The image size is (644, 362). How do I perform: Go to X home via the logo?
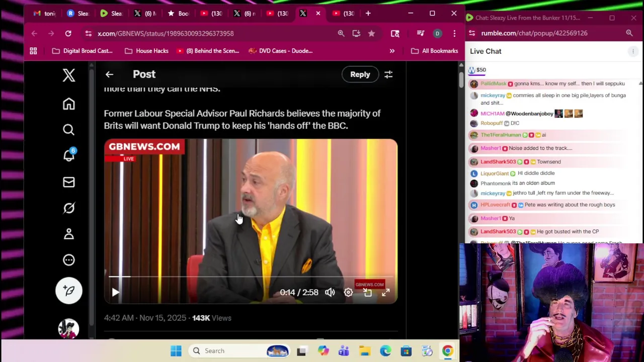click(69, 75)
